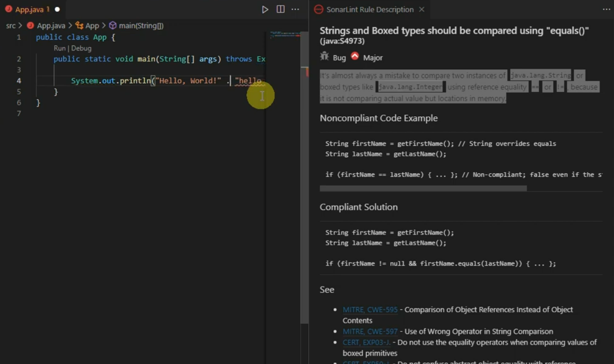This screenshot has height=364, width=614.
Task: Open more actions in SonarLint panel
Action: pyautogui.click(x=606, y=9)
